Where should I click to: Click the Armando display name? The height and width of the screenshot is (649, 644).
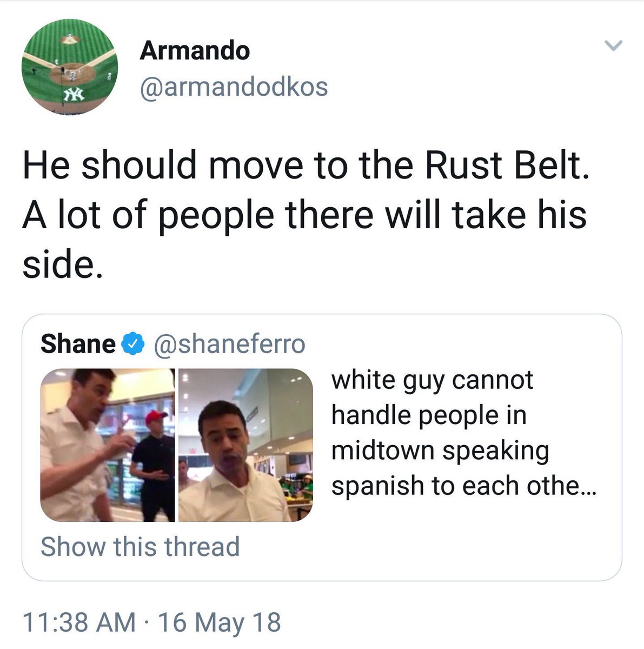195,51
